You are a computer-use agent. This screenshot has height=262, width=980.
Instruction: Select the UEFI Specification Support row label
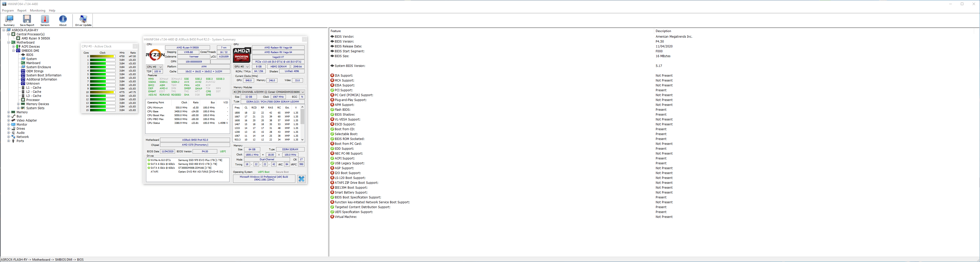354,212
